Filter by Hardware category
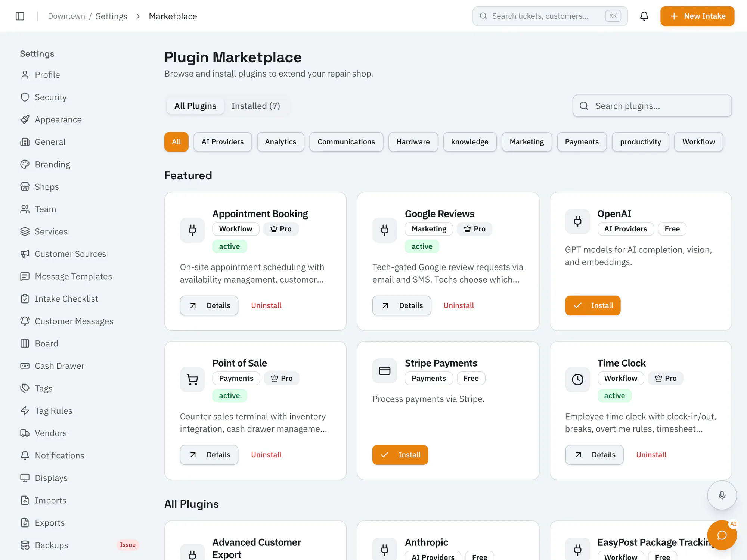This screenshot has width=747, height=560. [x=413, y=142]
